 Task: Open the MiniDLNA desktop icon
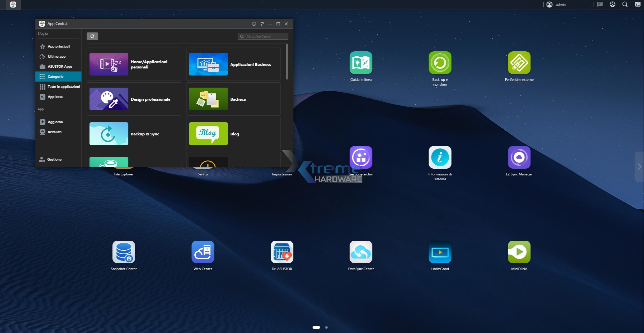pyautogui.click(x=519, y=252)
